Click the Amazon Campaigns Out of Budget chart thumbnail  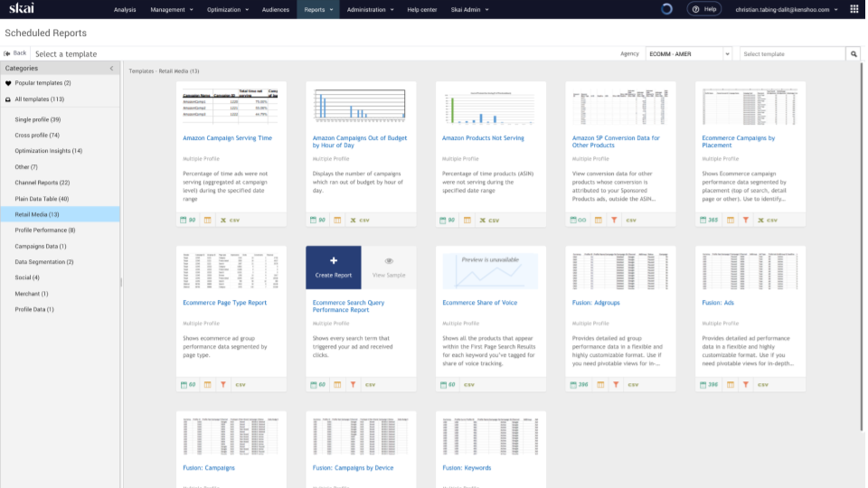(x=360, y=105)
